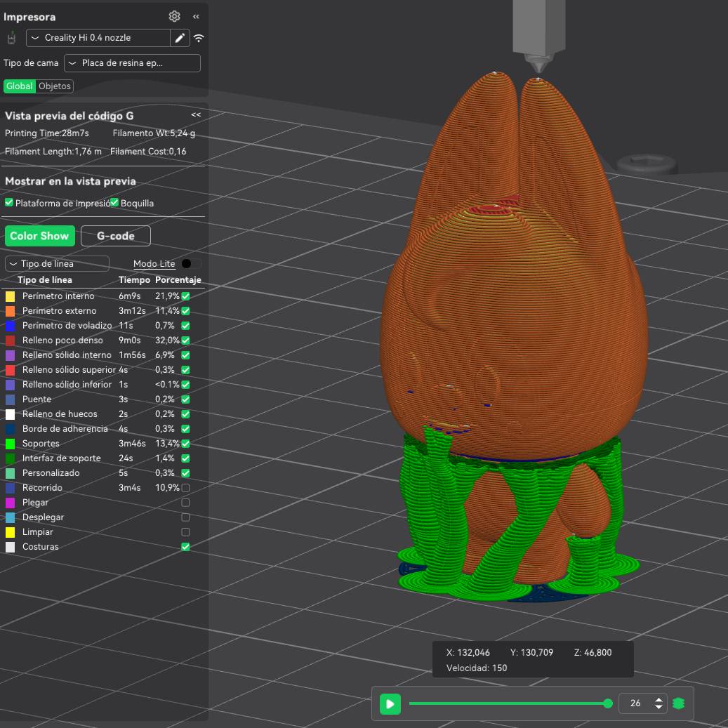Click the green layers icon beside layer number
The width and height of the screenshot is (728, 728).
point(678,703)
